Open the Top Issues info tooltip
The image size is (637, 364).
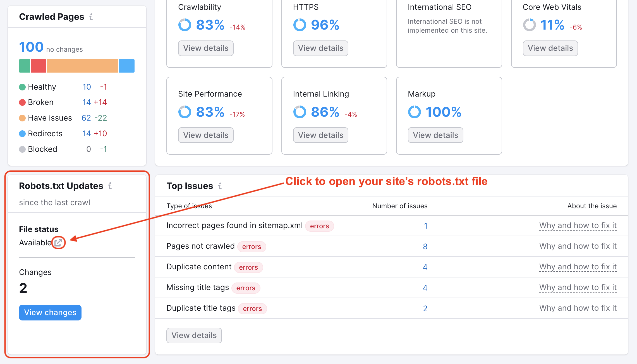(220, 186)
